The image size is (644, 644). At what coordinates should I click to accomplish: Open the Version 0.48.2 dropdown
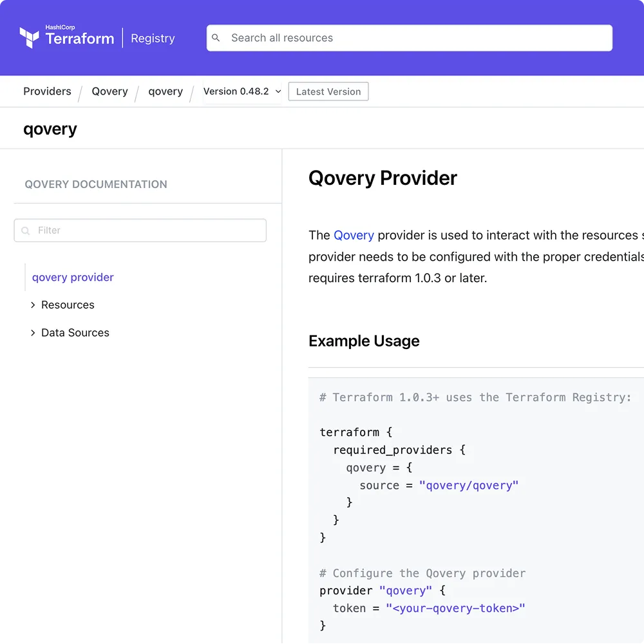[242, 91]
